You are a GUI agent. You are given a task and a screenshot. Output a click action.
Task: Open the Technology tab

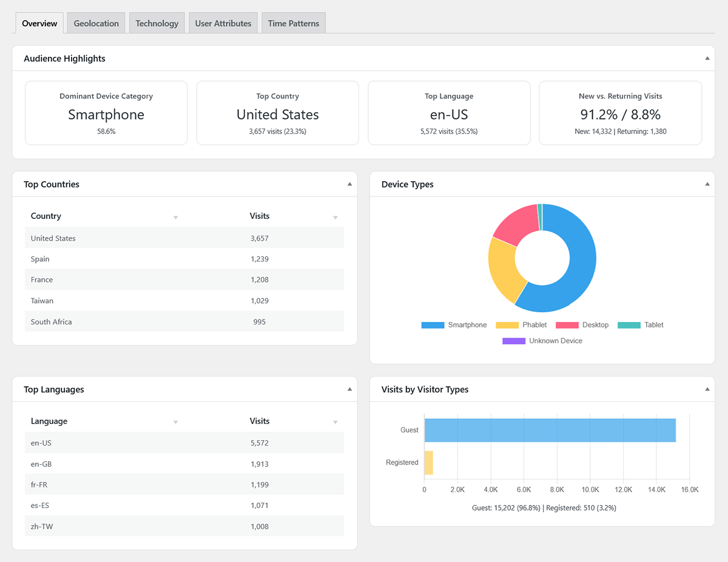[157, 23]
